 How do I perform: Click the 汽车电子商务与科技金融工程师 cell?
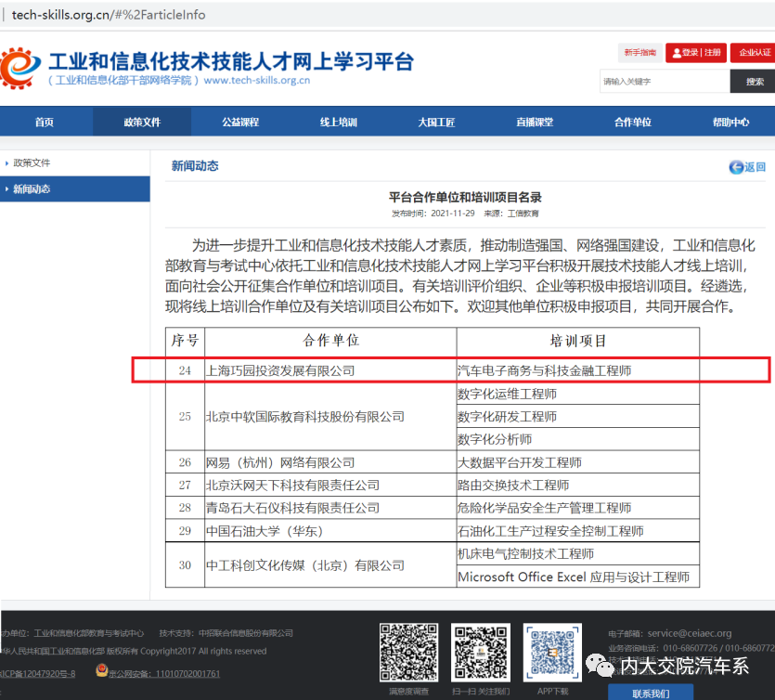[x=578, y=370]
